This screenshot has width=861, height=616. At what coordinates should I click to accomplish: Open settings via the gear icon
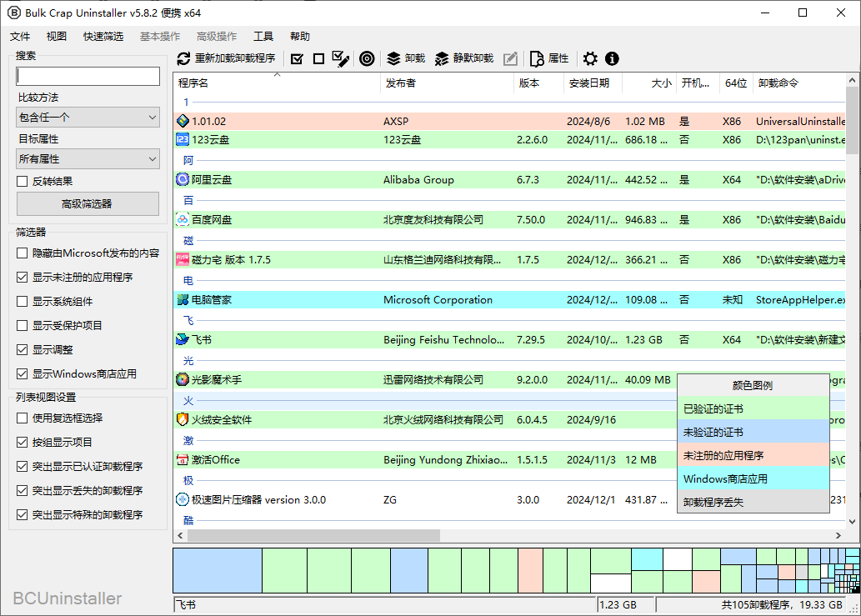click(x=590, y=58)
